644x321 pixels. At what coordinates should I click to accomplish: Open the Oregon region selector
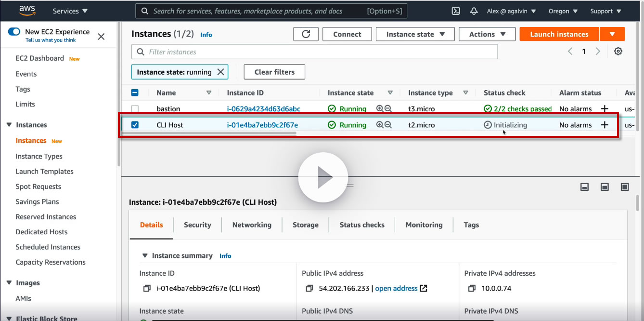tap(563, 11)
